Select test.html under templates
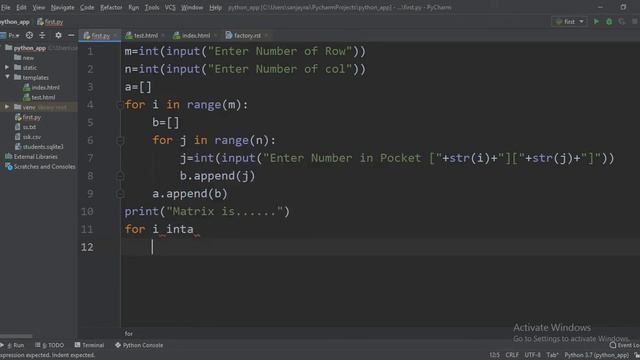The width and height of the screenshot is (640, 360). pos(39,97)
